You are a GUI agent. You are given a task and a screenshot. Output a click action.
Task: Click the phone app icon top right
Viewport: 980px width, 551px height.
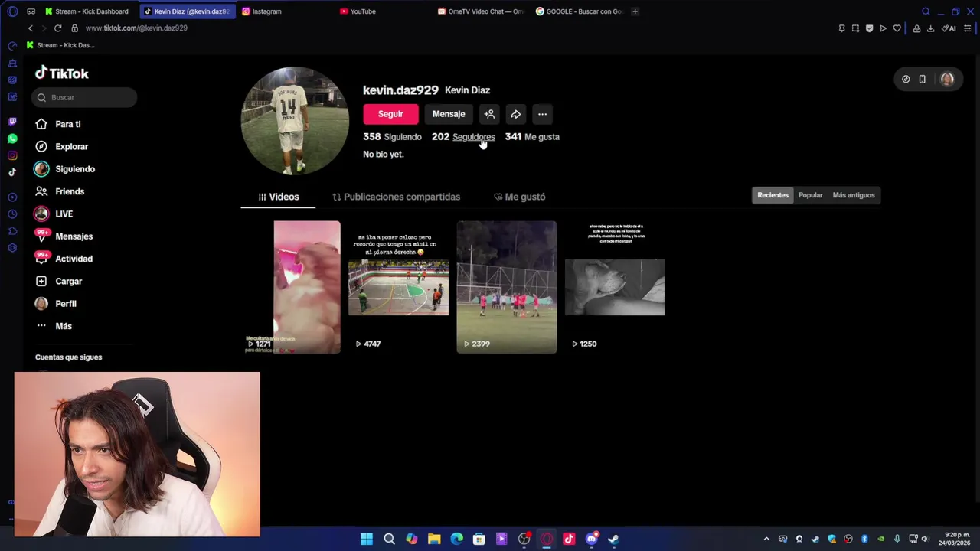[x=922, y=79]
